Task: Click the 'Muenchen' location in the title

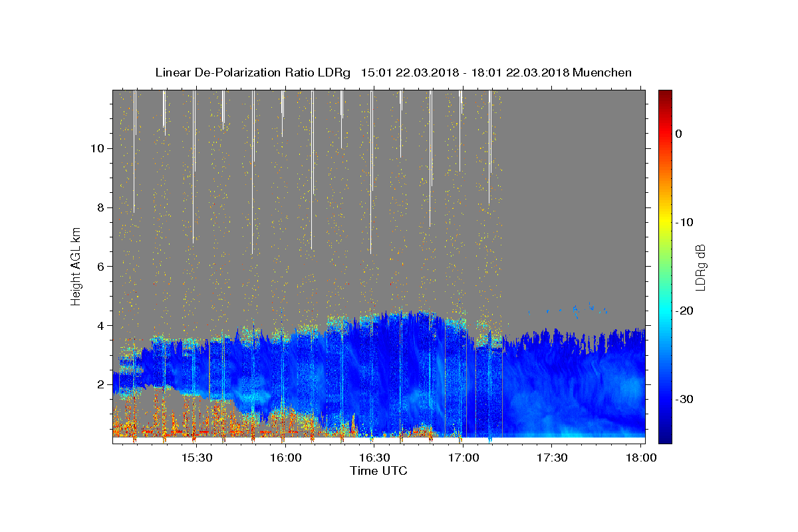Action: 602,72
